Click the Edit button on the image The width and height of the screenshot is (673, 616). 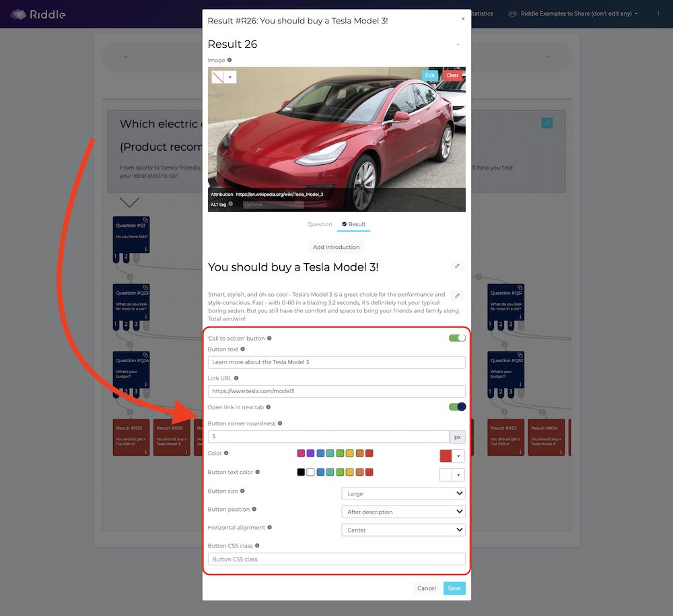click(x=430, y=75)
